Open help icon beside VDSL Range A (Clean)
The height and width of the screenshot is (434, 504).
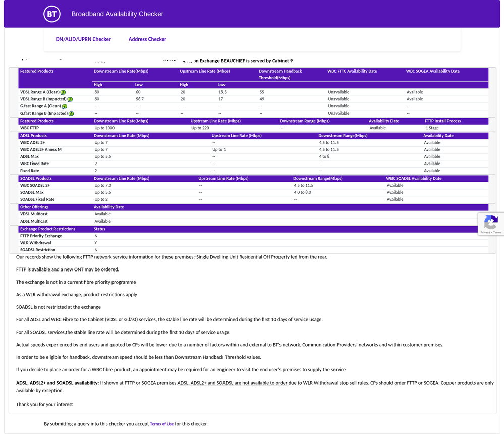[63, 92]
